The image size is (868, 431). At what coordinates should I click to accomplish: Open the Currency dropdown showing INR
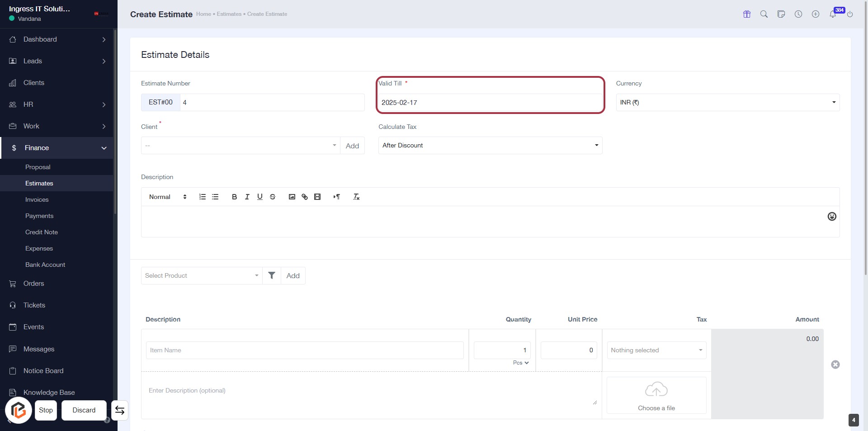pos(727,103)
